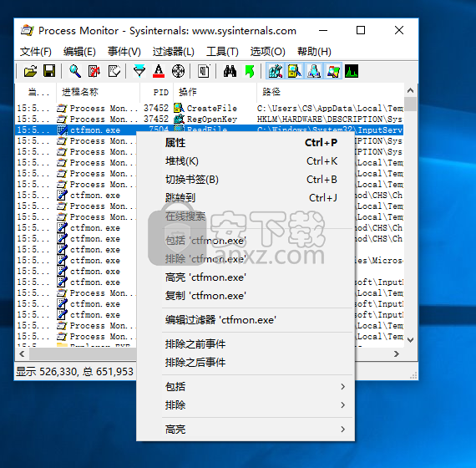Click the CreateFile operation icon in the first row

point(179,108)
